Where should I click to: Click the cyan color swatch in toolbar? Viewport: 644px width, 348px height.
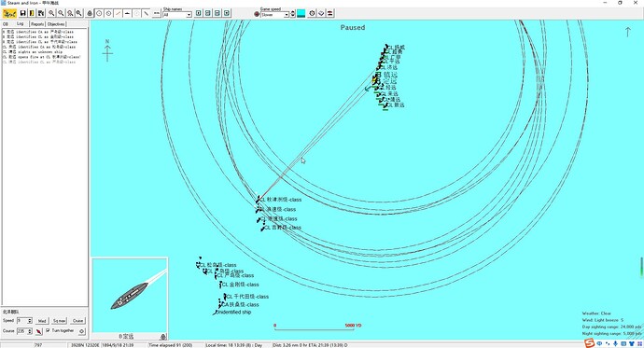pyautogui.click(x=301, y=14)
